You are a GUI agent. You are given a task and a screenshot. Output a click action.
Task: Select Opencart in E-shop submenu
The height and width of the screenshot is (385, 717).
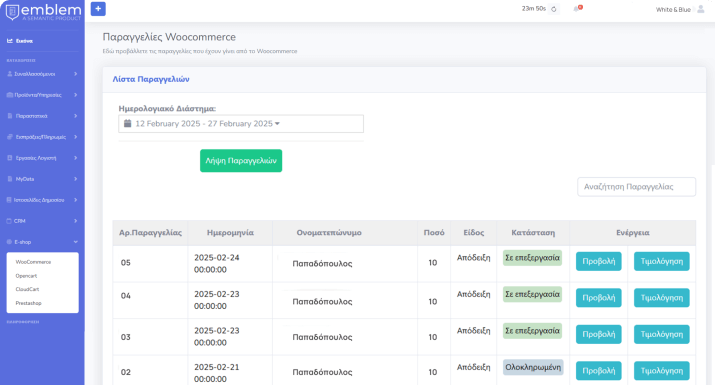[26, 276]
